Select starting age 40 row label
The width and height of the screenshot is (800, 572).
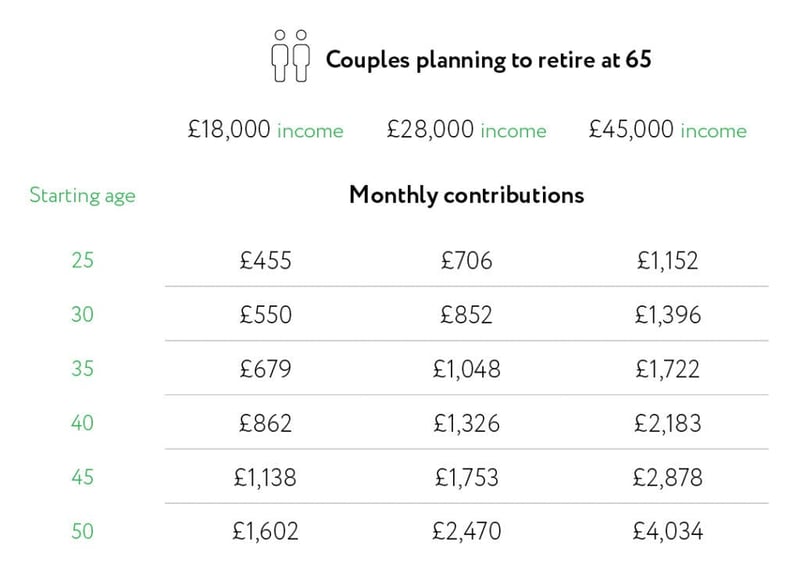tap(82, 423)
